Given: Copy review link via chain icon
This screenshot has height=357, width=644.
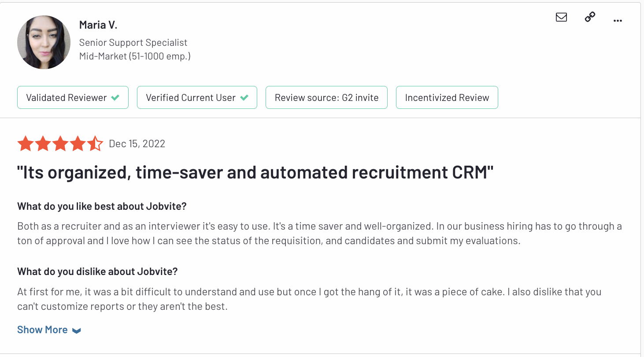Looking at the screenshot, I should 590,17.
